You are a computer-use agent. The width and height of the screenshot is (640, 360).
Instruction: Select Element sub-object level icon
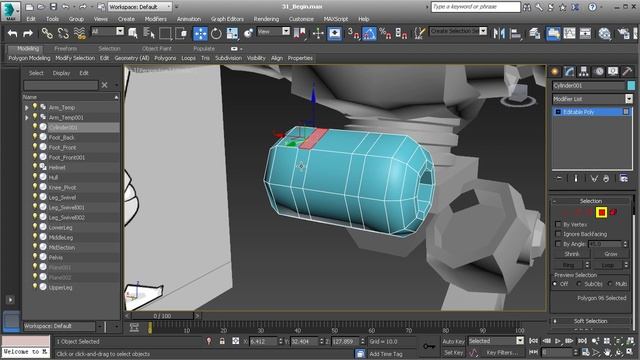(613, 212)
